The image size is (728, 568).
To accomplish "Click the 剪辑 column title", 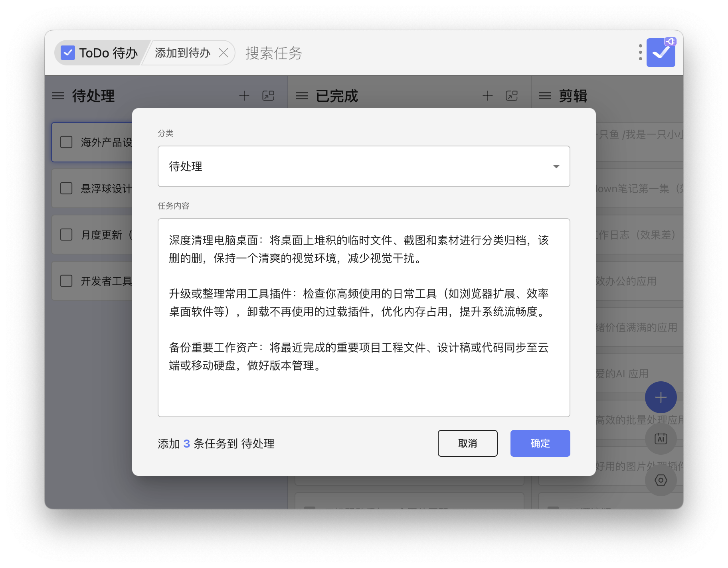I will click(573, 96).
